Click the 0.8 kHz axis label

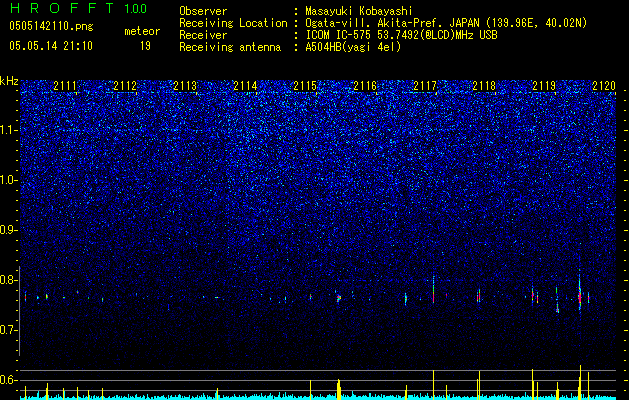[x=9, y=280]
